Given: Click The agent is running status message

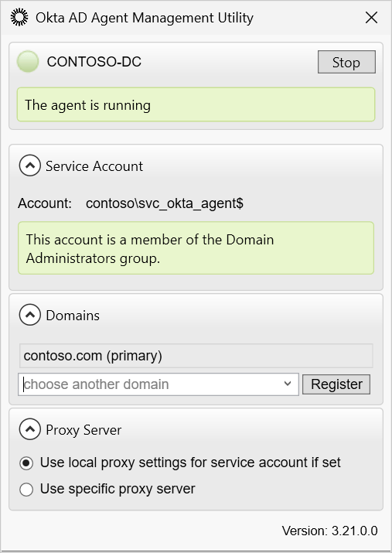Looking at the screenshot, I should pos(196,104).
